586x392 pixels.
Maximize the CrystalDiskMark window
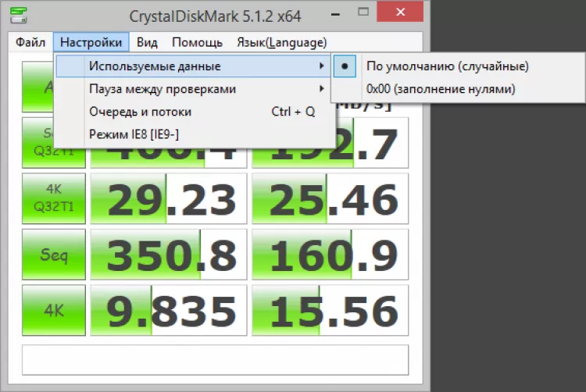tap(363, 12)
